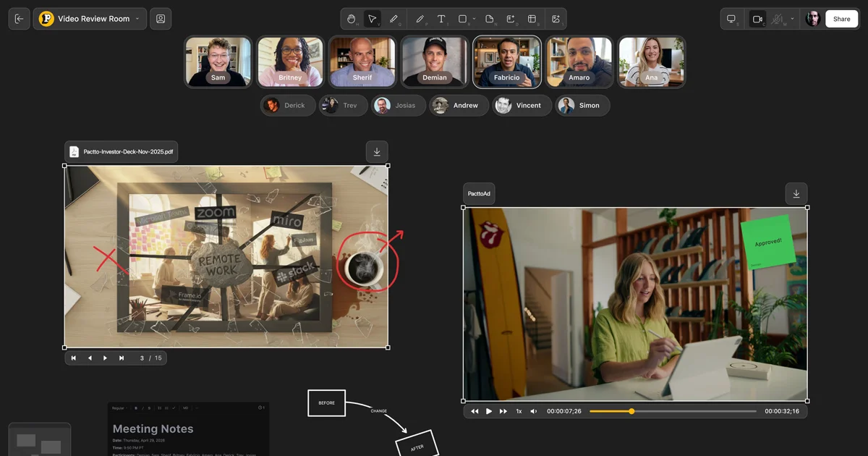Click the Josias participant chip

click(x=399, y=106)
